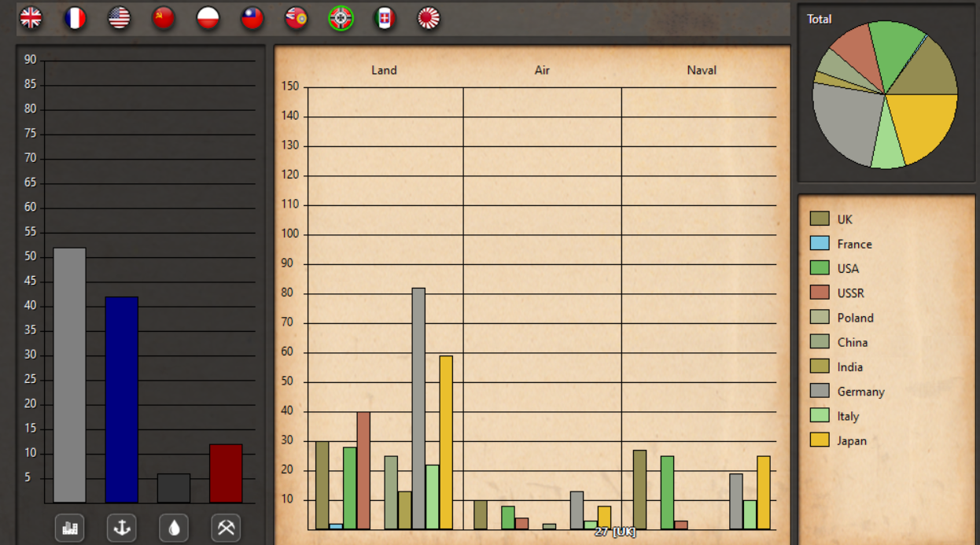Click the 'France' legend label text

pyautogui.click(x=854, y=244)
